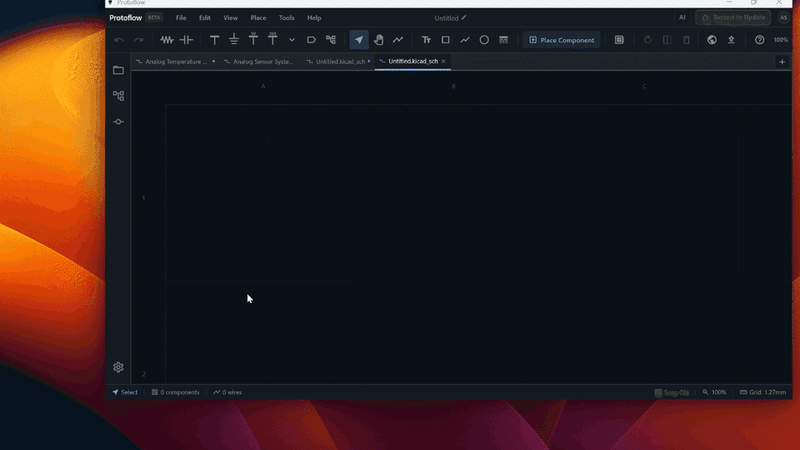Click Restart to Update button

click(x=733, y=17)
